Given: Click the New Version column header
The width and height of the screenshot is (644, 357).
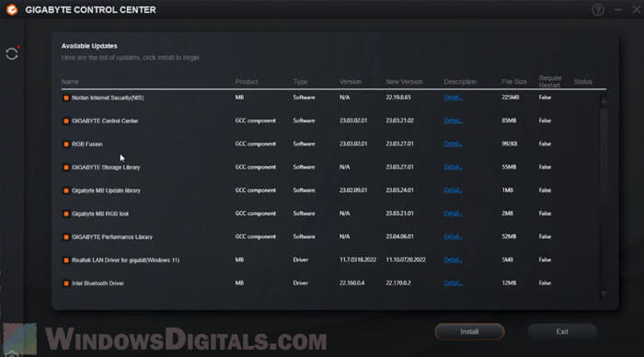Looking at the screenshot, I should [404, 82].
